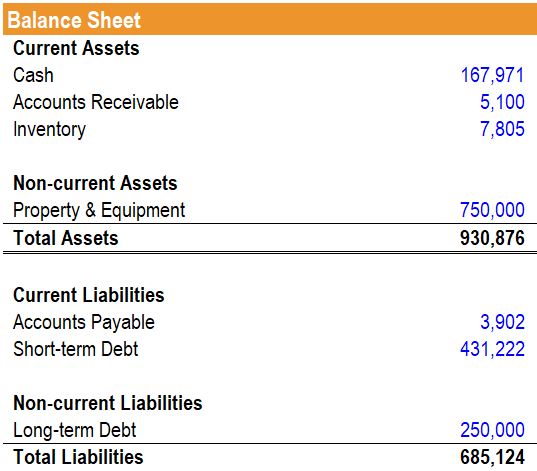Select the Current Liabilities heading

[x=89, y=295]
